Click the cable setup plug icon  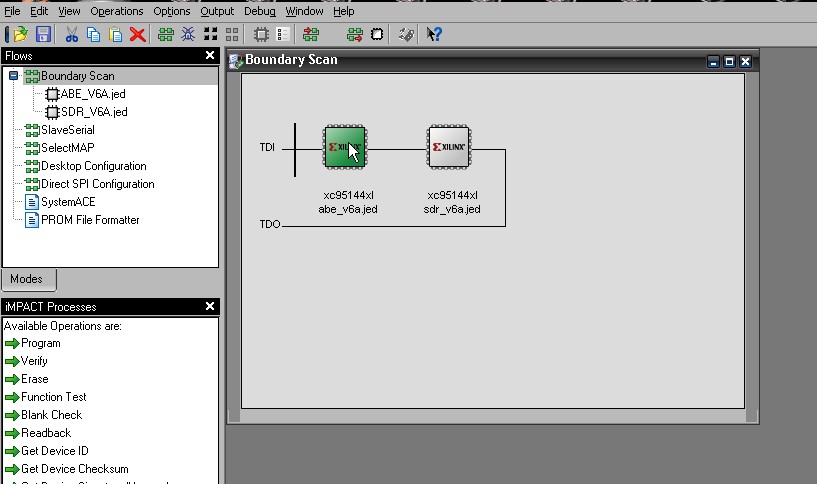pyautogui.click(x=406, y=34)
